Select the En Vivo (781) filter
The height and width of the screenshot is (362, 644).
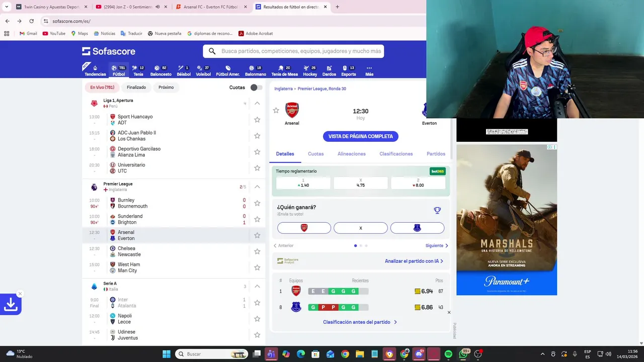(x=102, y=87)
